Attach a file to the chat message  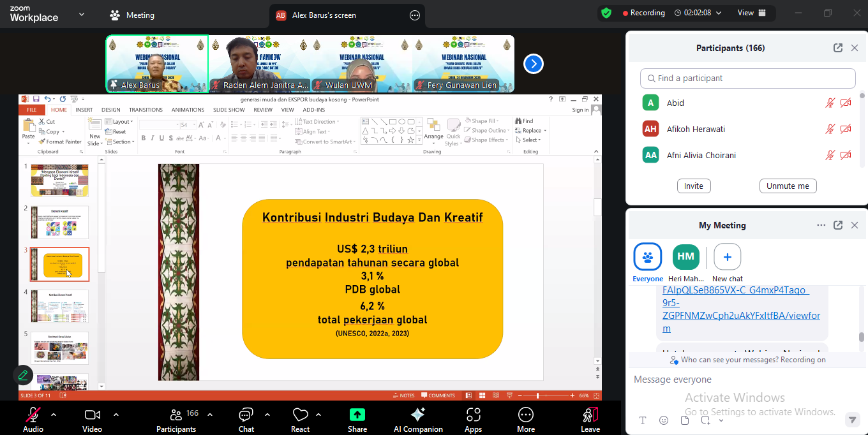click(685, 420)
